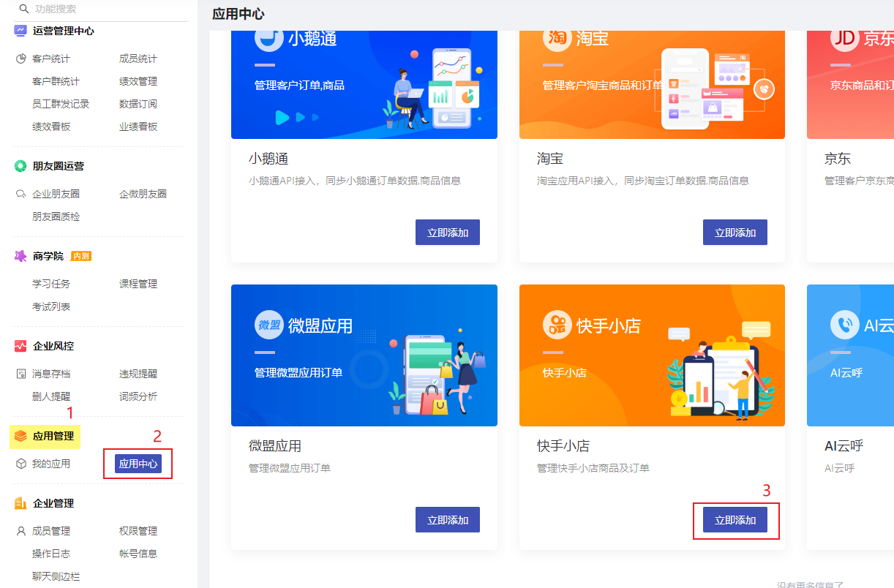Click the 消息存档 archive icon
894x588 pixels.
click(21, 374)
